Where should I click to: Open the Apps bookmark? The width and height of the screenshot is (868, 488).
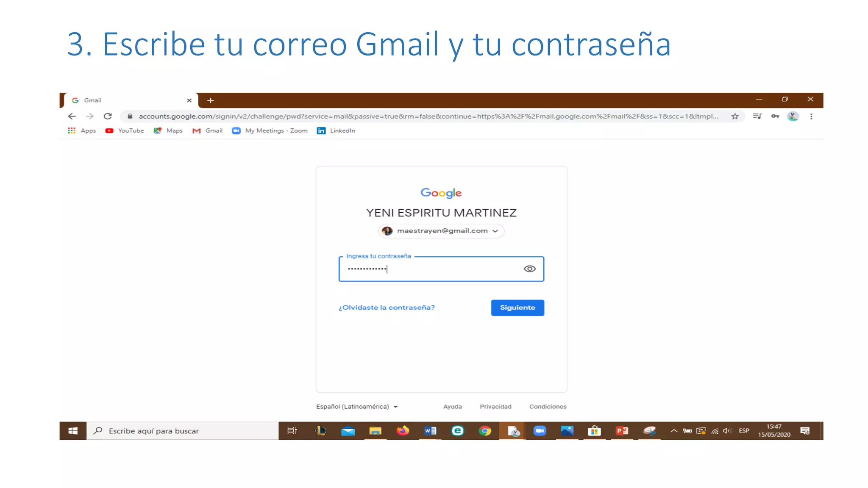82,130
